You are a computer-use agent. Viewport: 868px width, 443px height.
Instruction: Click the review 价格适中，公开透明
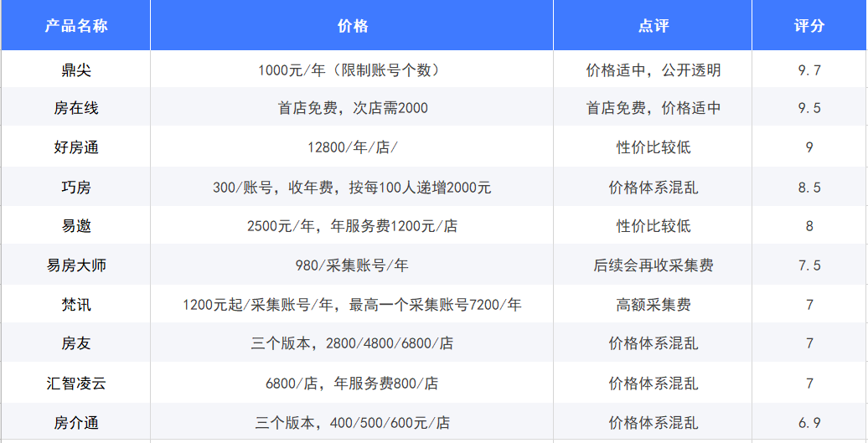tap(653, 70)
